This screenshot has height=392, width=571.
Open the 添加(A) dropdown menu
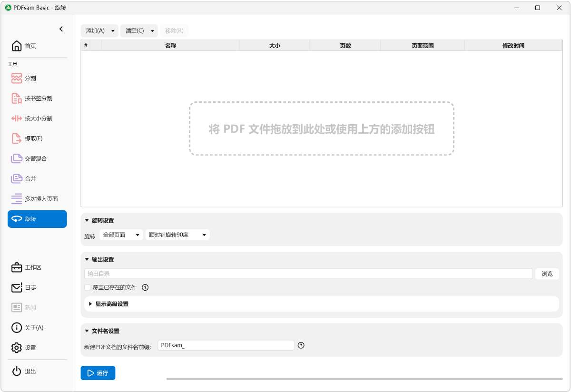(x=99, y=30)
